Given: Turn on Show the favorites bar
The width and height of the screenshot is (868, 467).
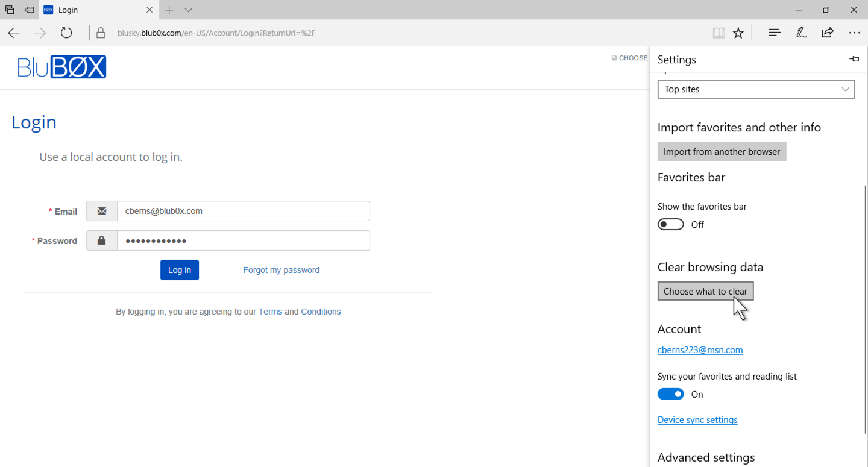Looking at the screenshot, I should [x=670, y=225].
